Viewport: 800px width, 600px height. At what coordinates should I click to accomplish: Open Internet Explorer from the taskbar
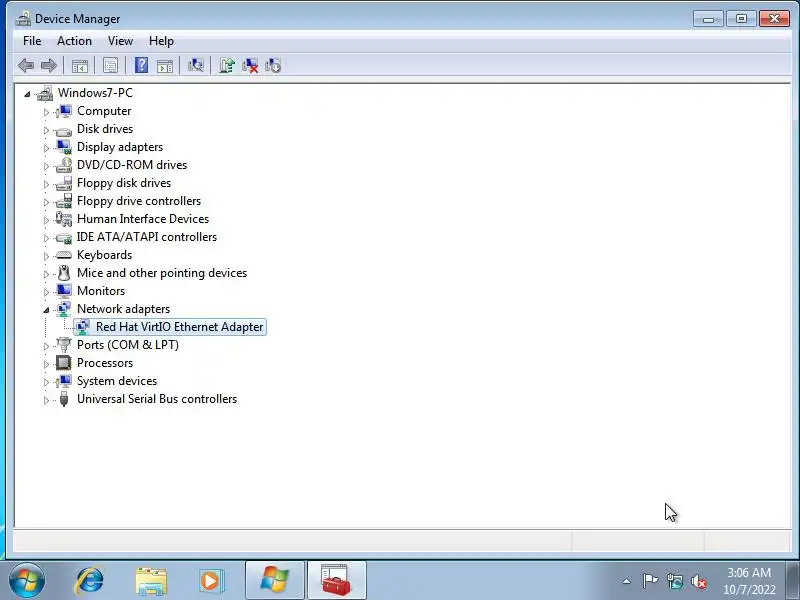click(x=89, y=581)
